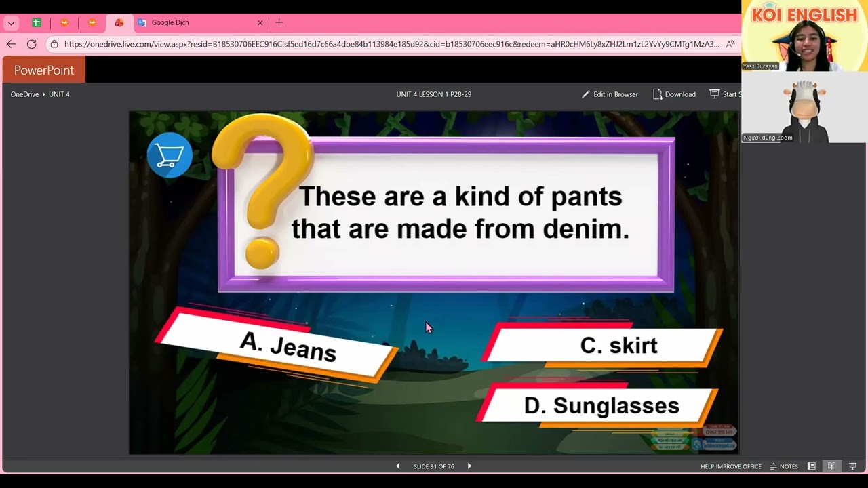The image size is (868, 488).
Task: Click the Start Slide Show button
Action: coord(725,94)
